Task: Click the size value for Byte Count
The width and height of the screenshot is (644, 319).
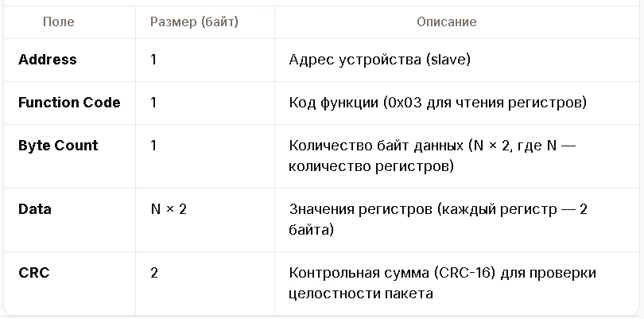Action: click(x=153, y=146)
